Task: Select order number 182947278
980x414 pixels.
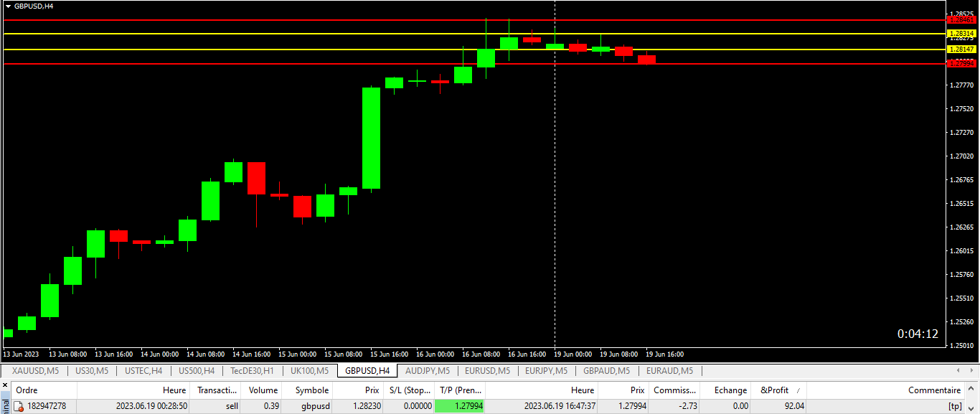Action: coord(47,406)
